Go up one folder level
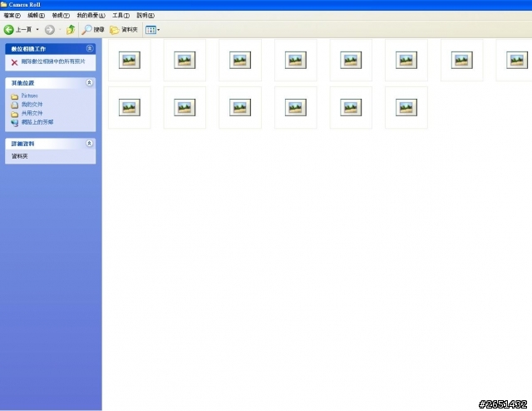The height and width of the screenshot is (411, 532). (71, 30)
